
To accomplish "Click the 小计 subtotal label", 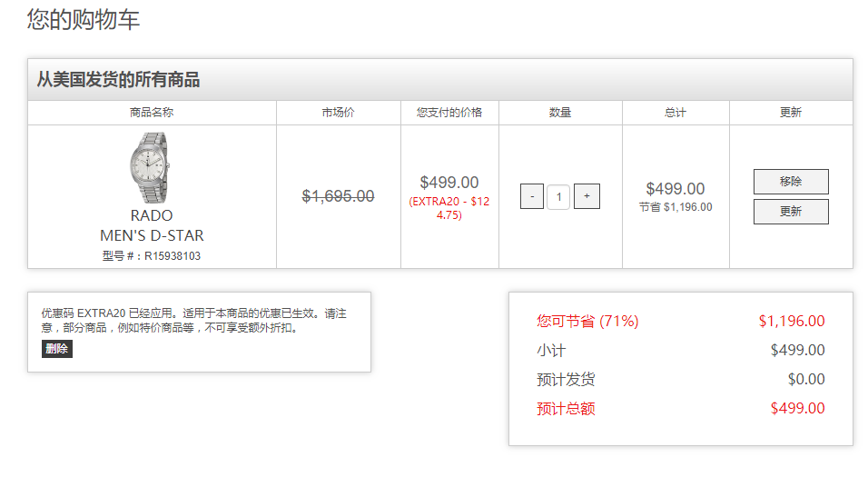I will coord(551,350).
